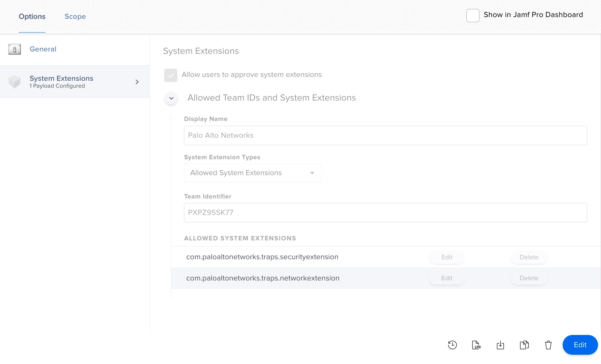Click the Delete trash icon
This screenshot has height=364, width=601.
point(548,345)
